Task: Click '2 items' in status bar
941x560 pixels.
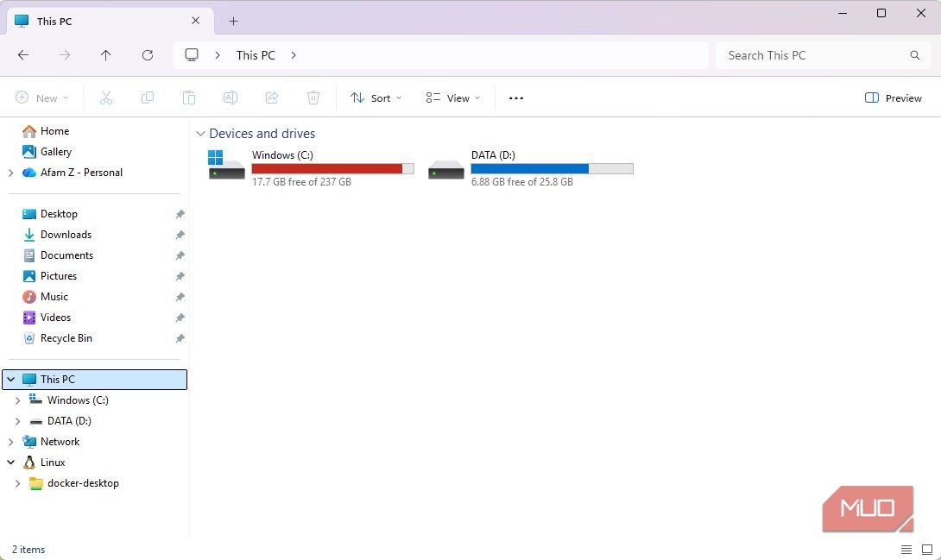Action: tap(28, 549)
